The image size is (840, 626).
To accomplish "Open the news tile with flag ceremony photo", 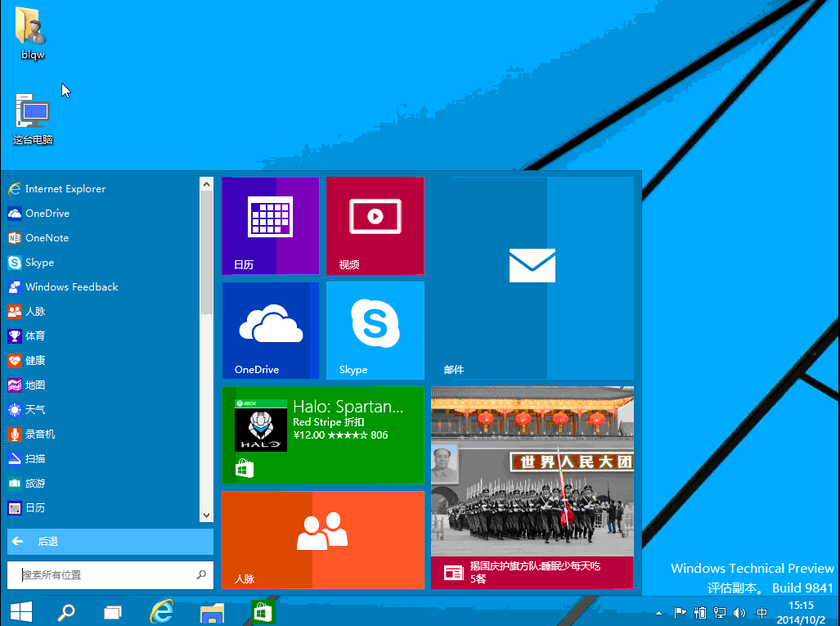I will 532,488.
